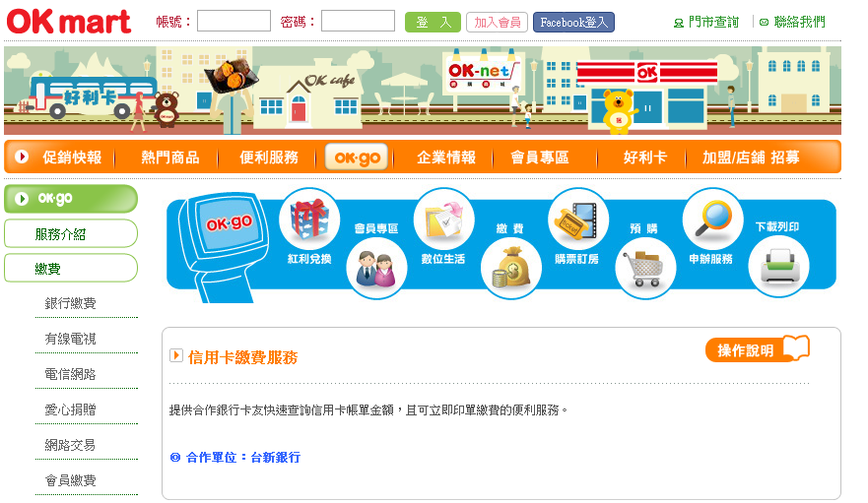This screenshot has height=503, width=868.
Task: Open the 好利卡 menu item
Action: pos(645,157)
